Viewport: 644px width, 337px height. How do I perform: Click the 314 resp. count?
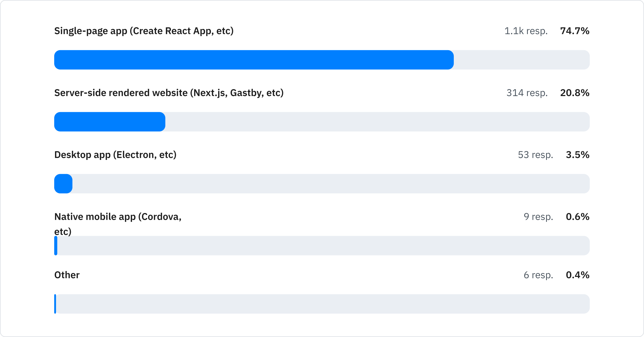[527, 93]
